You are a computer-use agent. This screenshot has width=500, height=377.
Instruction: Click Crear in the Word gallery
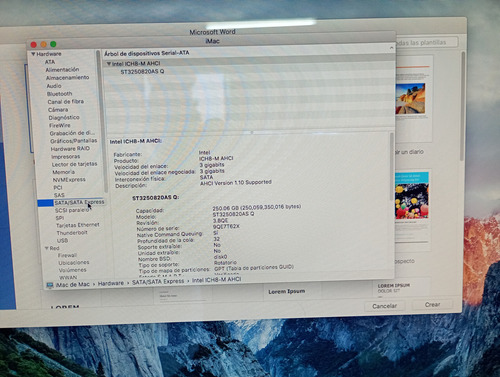coord(433,305)
